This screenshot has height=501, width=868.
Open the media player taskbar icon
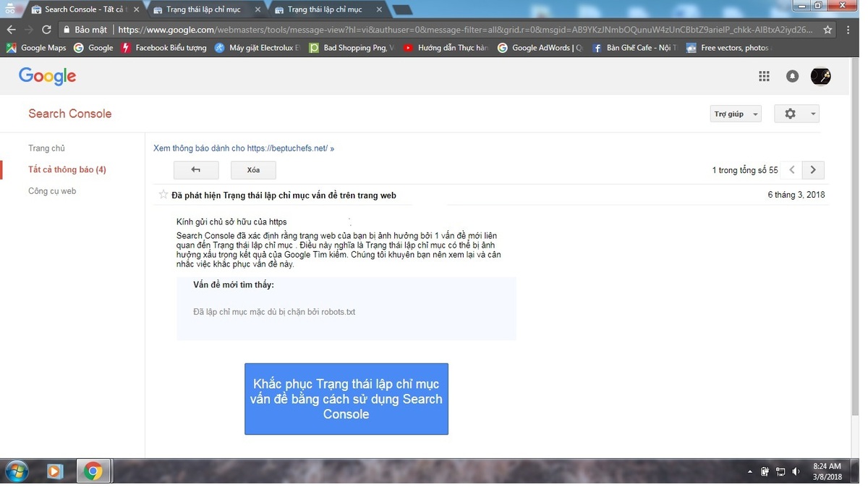pyautogui.click(x=54, y=471)
